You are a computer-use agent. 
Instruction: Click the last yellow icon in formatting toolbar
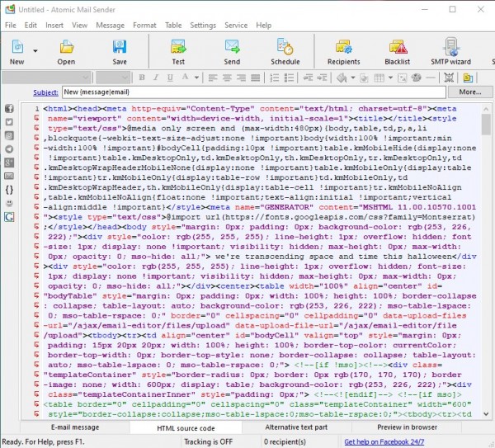468,78
